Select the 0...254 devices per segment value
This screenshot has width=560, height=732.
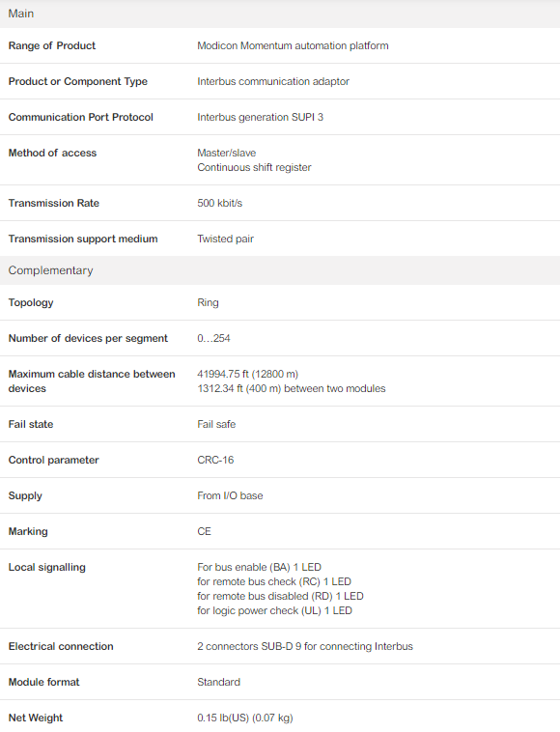coord(213,338)
